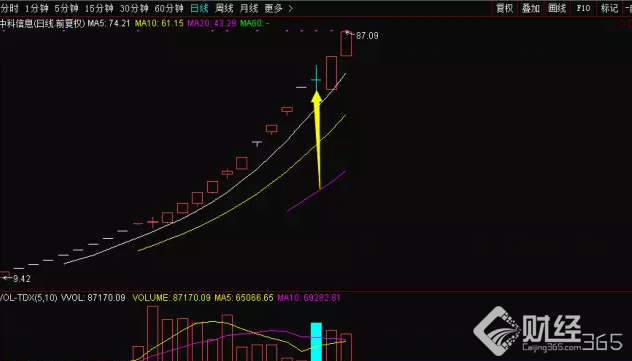Select the 日线 daily chart tab

click(199, 8)
